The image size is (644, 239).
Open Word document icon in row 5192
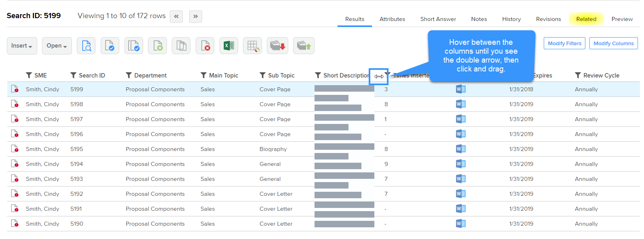460,194
